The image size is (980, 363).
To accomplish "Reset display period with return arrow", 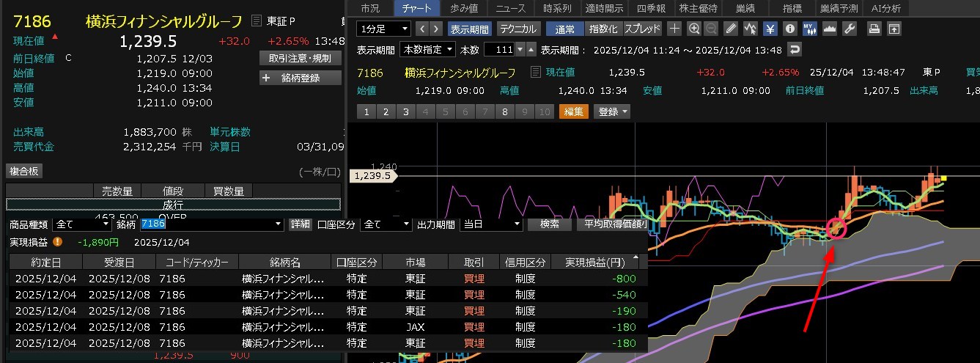I will pyautogui.click(x=795, y=49).
